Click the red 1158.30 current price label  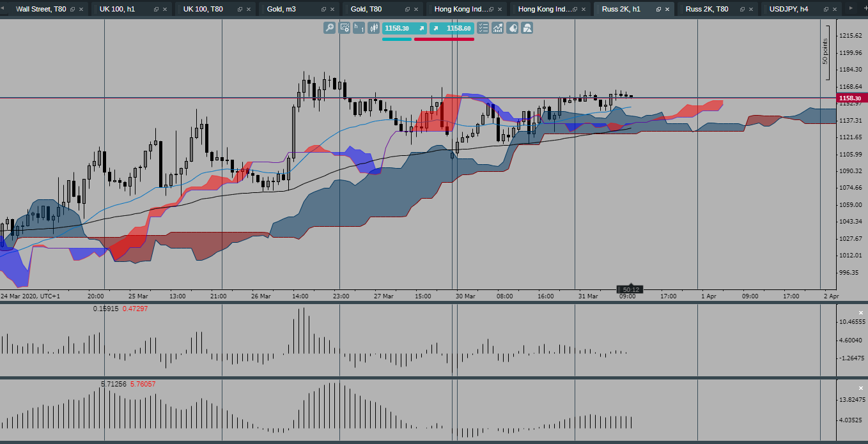851,98
